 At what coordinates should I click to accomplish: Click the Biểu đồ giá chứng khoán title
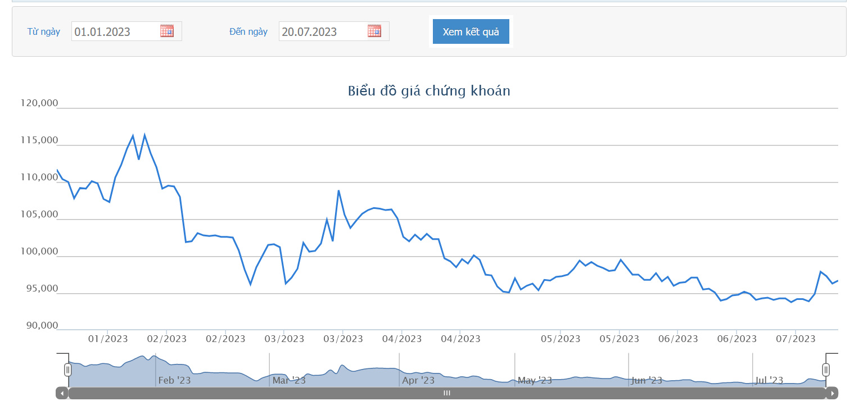point(429,91)
